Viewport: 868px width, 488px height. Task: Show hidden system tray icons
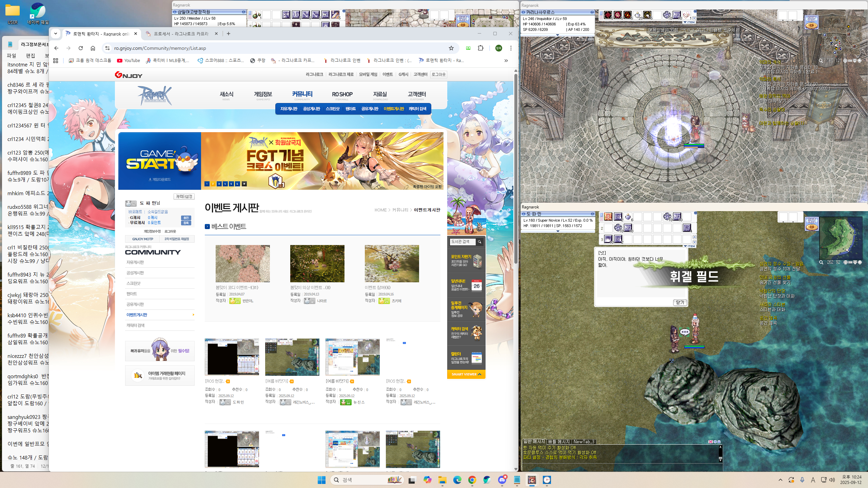tap(780, 480)
